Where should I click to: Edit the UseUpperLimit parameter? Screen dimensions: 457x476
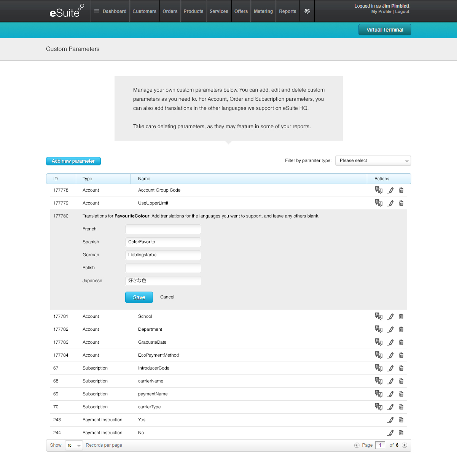tap(390, 203)
